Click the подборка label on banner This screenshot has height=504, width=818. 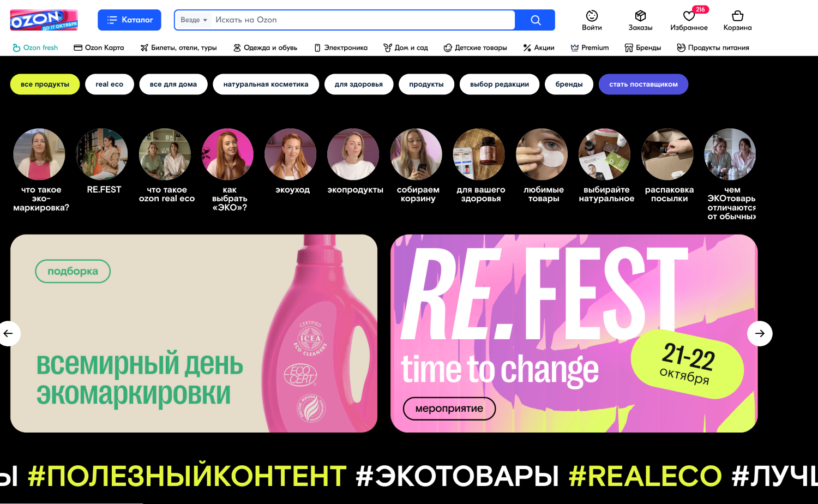click(73, 271)
